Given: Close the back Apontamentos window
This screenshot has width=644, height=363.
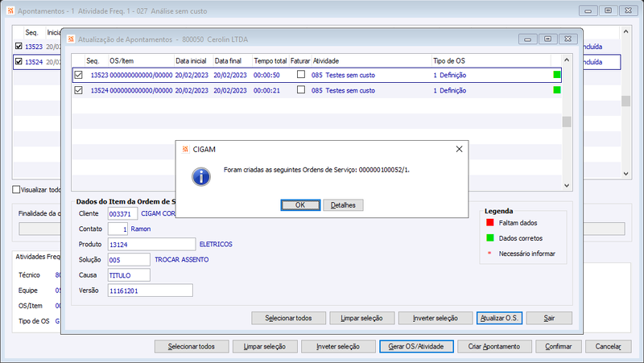Looking at the screenshot, I should (x=629, y=10).
